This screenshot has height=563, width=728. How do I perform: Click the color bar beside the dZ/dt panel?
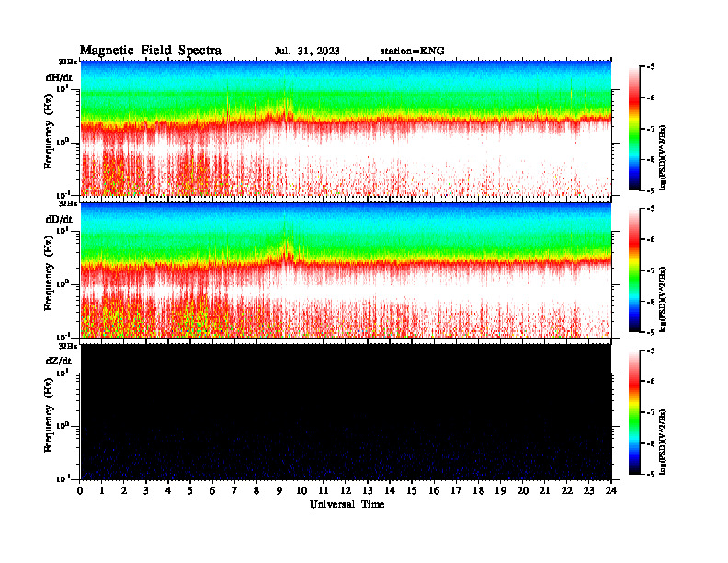click(634, 412)
